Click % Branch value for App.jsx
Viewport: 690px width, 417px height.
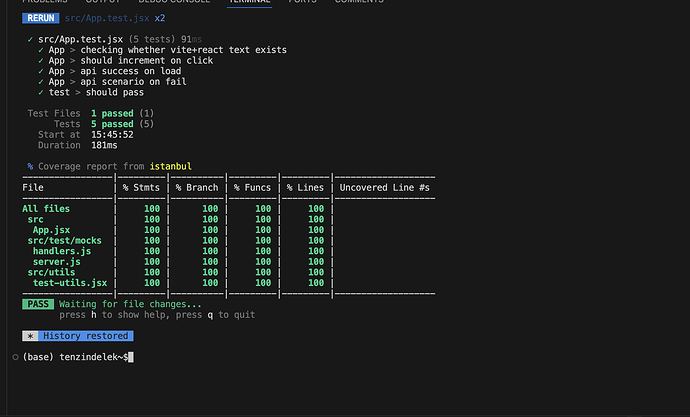[x=210, y=230]
